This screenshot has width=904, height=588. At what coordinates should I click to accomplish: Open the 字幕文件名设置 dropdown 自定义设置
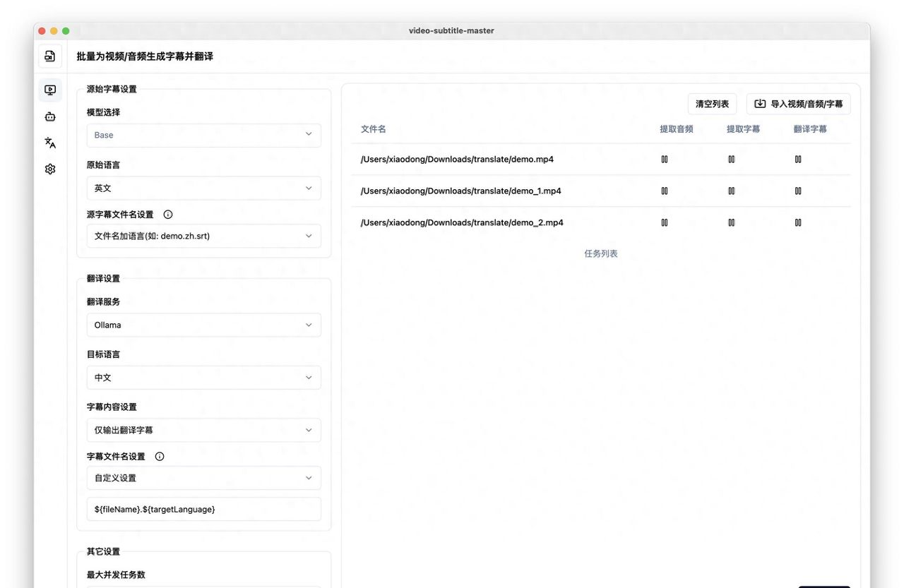203,478
